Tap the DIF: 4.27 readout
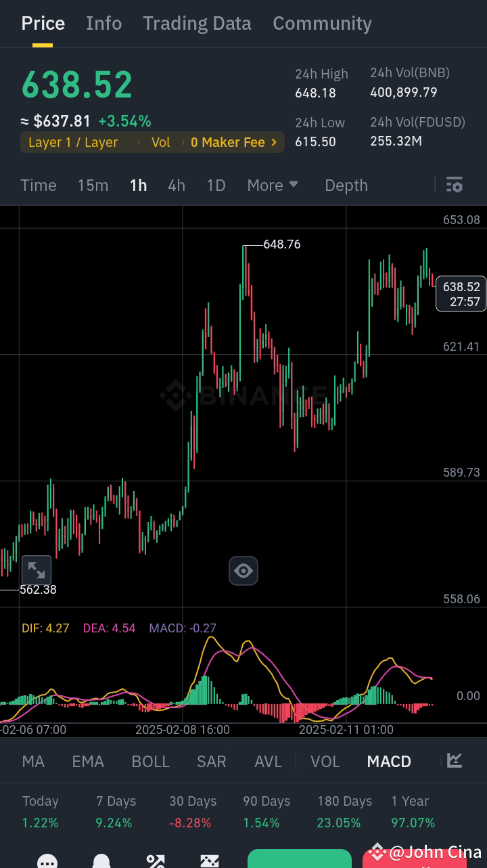 click(45, 628)
